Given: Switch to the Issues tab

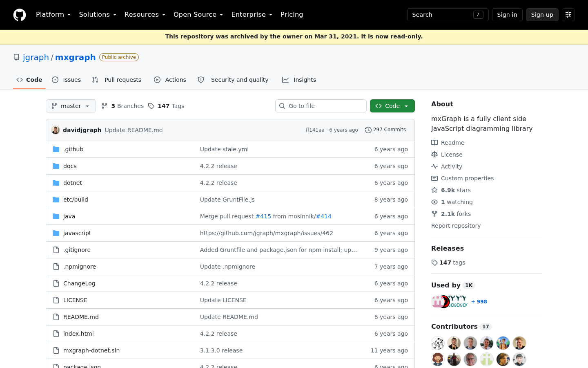Looking at the screenshot, I should click(x=67, y=80).
